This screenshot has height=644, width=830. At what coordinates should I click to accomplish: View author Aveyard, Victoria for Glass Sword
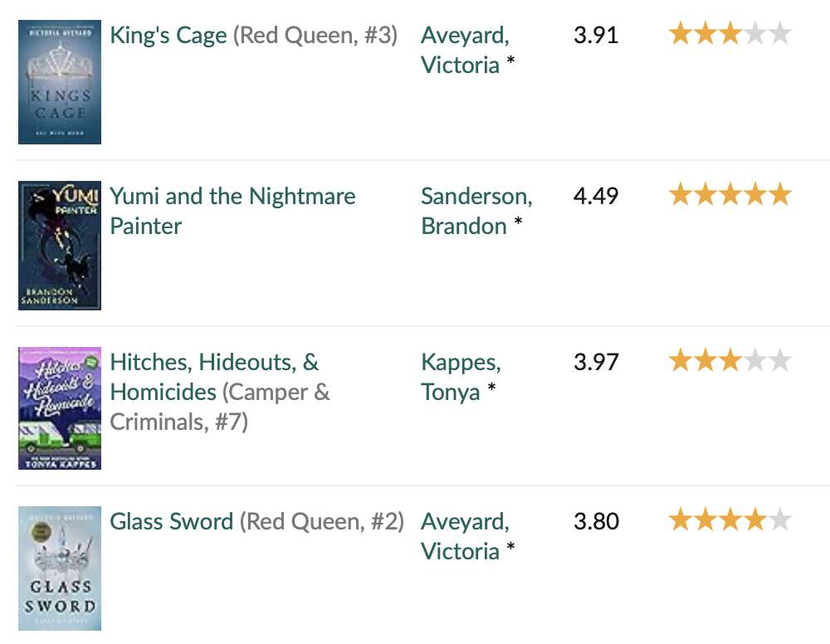[x=465, y=537]
